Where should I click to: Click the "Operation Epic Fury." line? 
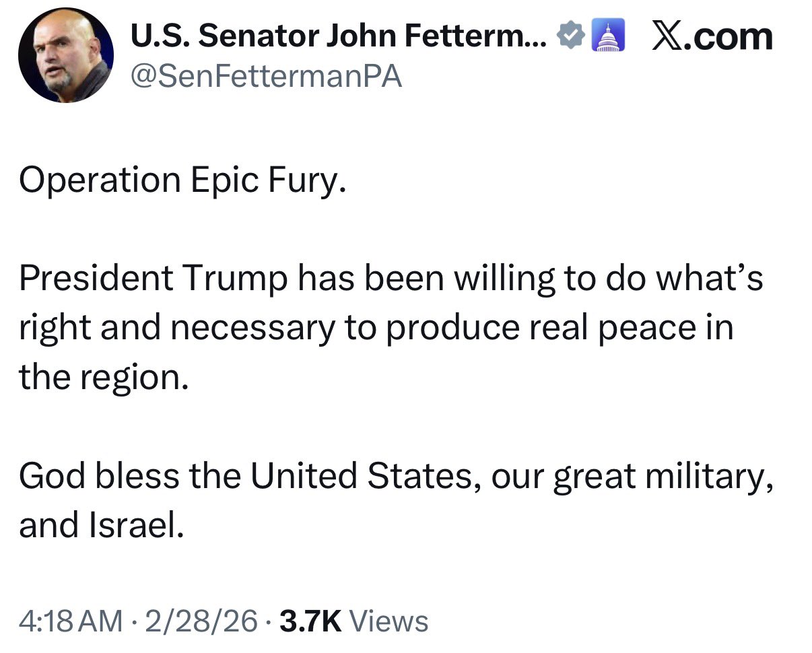[x=182, y=180]
